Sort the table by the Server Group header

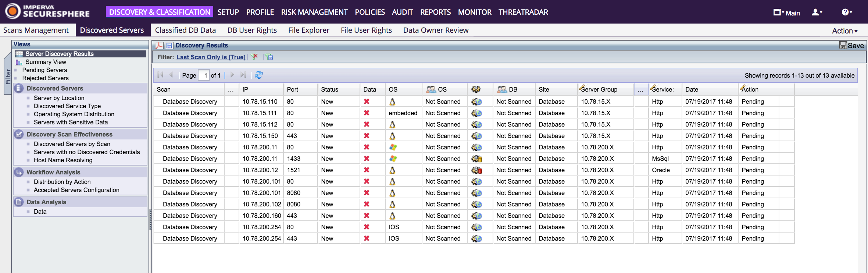pyautogui.click(x=606, y=89)
